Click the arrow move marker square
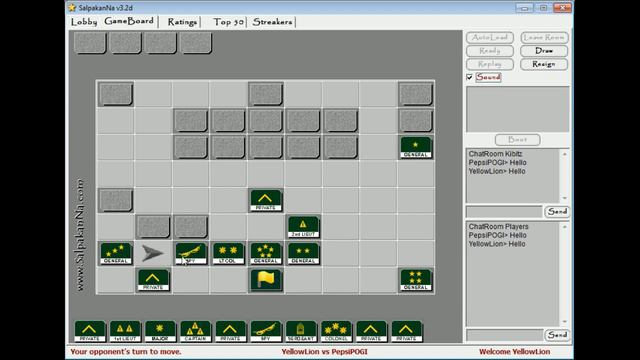The image size is (640, 360). pos(153,253)
